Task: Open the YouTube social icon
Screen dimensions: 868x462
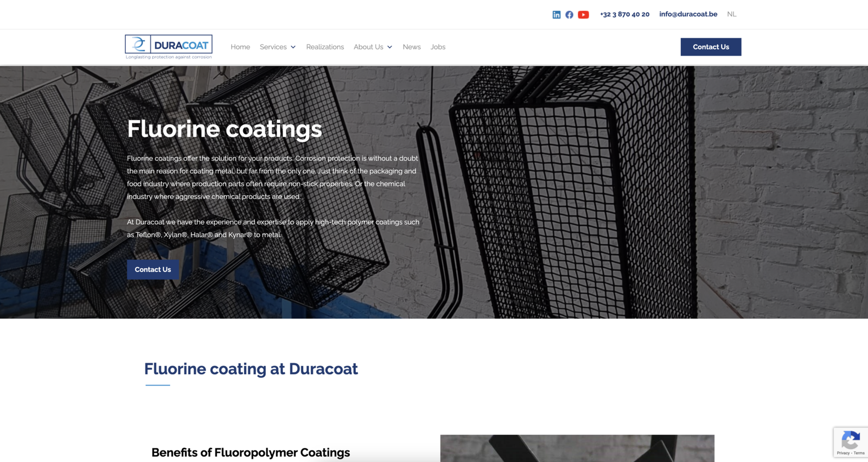Action: click(583, 15)
